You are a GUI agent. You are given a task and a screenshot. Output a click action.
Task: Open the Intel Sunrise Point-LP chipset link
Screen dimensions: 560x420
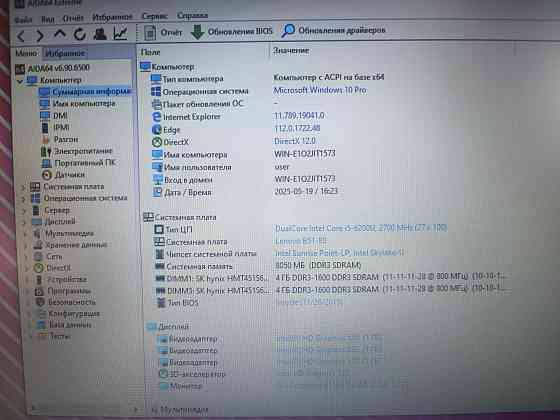tap(339, 253)
